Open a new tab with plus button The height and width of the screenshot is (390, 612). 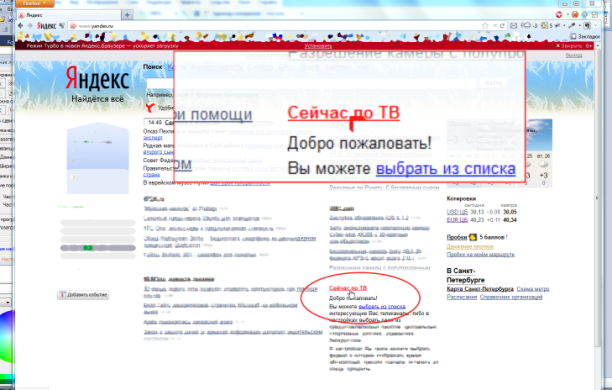click(127, 15)
